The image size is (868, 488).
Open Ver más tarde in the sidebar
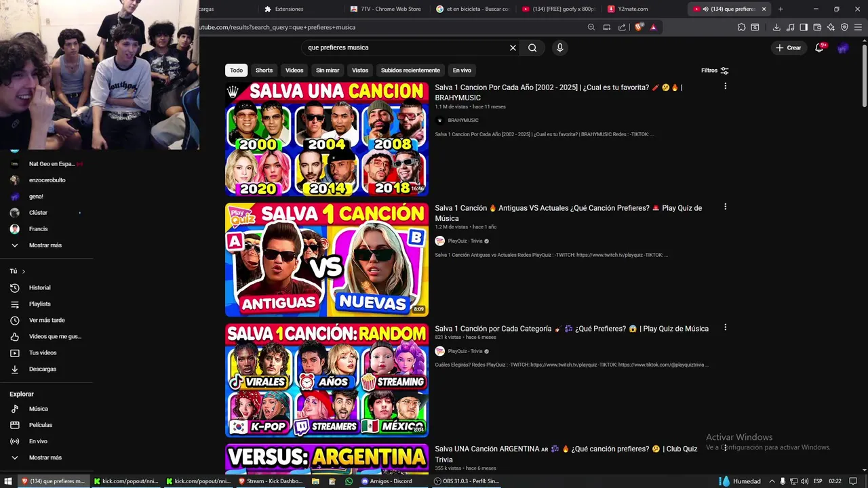click(x=47, y=321)
